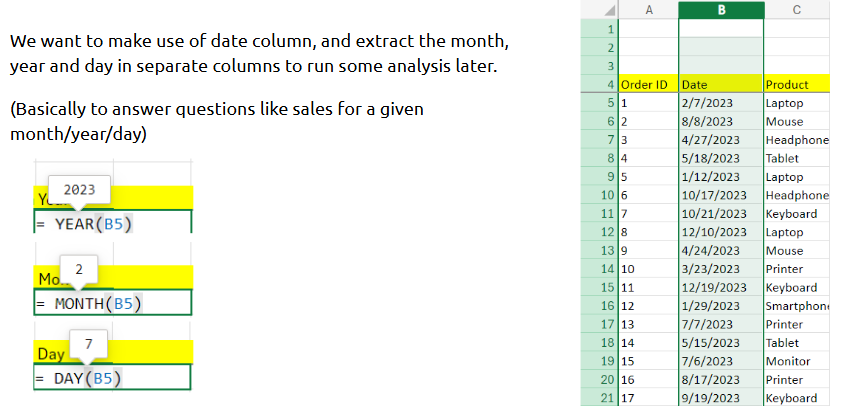Viewport: 852px width, 406px height.
Task: Click the YEAR(B5) formula cell
Action: [x=112, y=223]
